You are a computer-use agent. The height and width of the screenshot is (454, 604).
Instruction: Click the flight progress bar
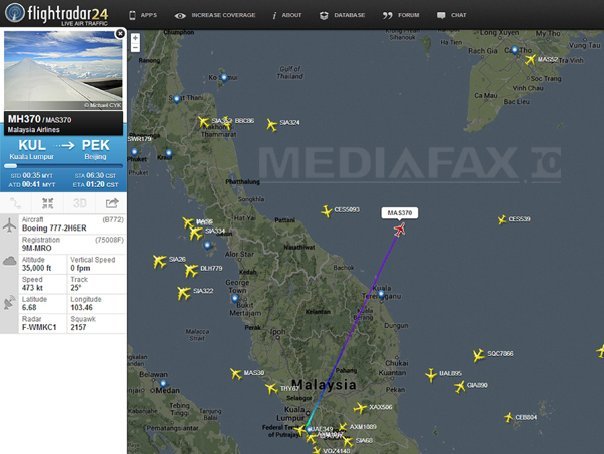tap(62, 165)
